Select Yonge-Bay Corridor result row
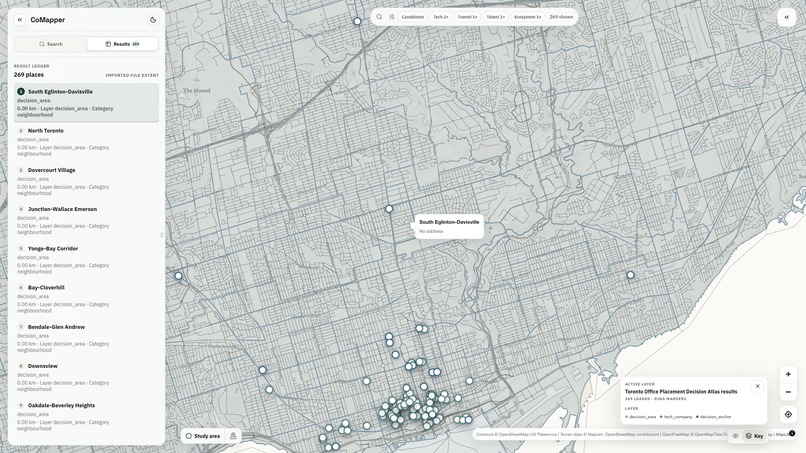This screenshot has height=453, width=806. click(86, 260)
